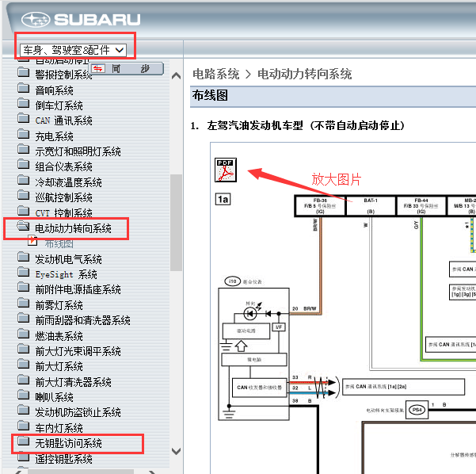Expand 巡航控制系统 tree entry
Viewport: 476px width, 474px height.
63,197
